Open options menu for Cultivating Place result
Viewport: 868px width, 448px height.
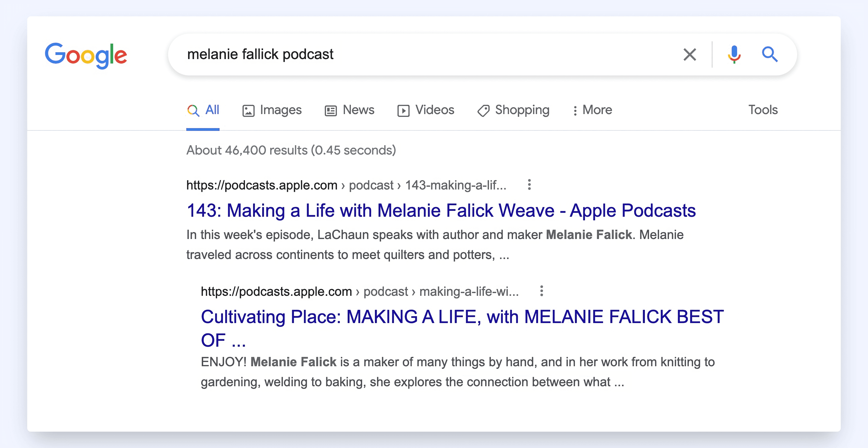(541, 291)
